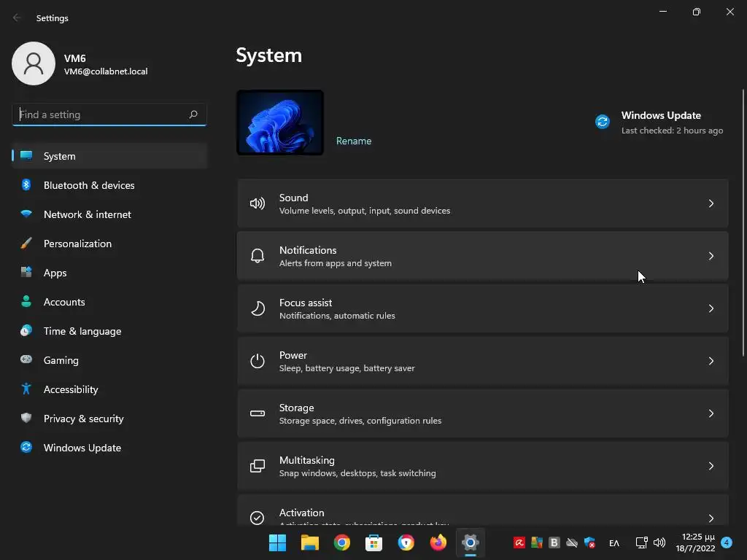747x560 pixels.
Task: Expand the Sound row chevron
Action: pyautogui.click(x=711, y=203)
